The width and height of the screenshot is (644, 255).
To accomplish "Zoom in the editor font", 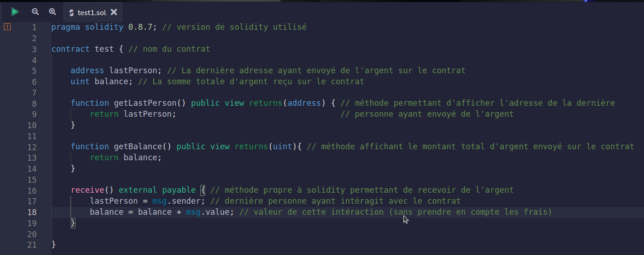I will [x=53, y=12].
